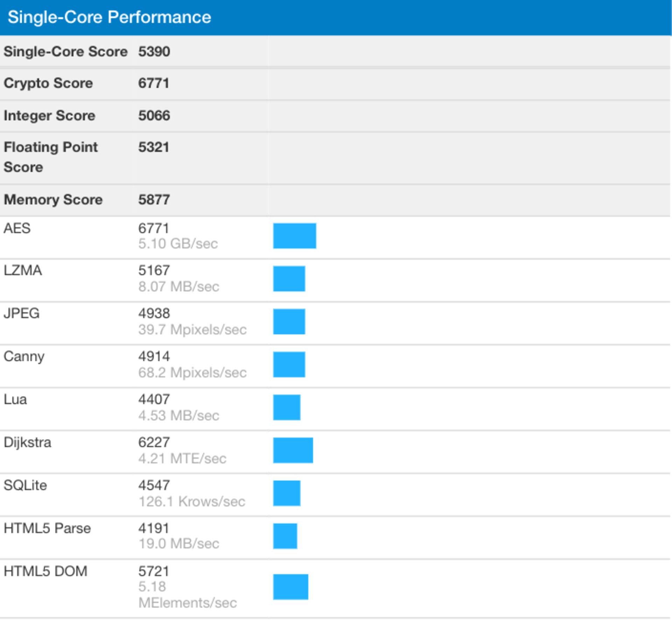
Task: Click the Integer Score value 5066
Action: click(x=153, y=116)
